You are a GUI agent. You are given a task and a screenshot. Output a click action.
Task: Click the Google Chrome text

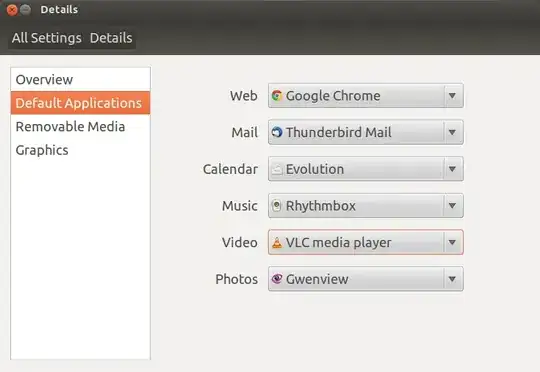(x=333, y=96)
